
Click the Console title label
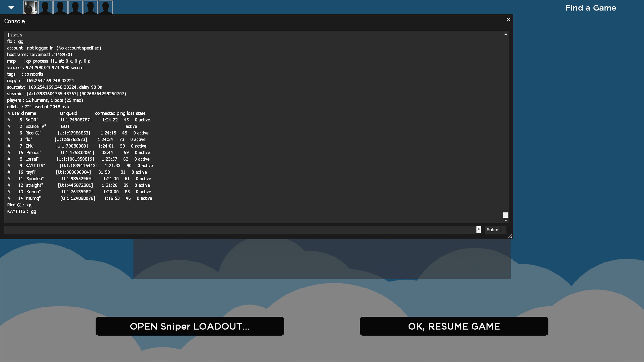[x=15, y=21]
